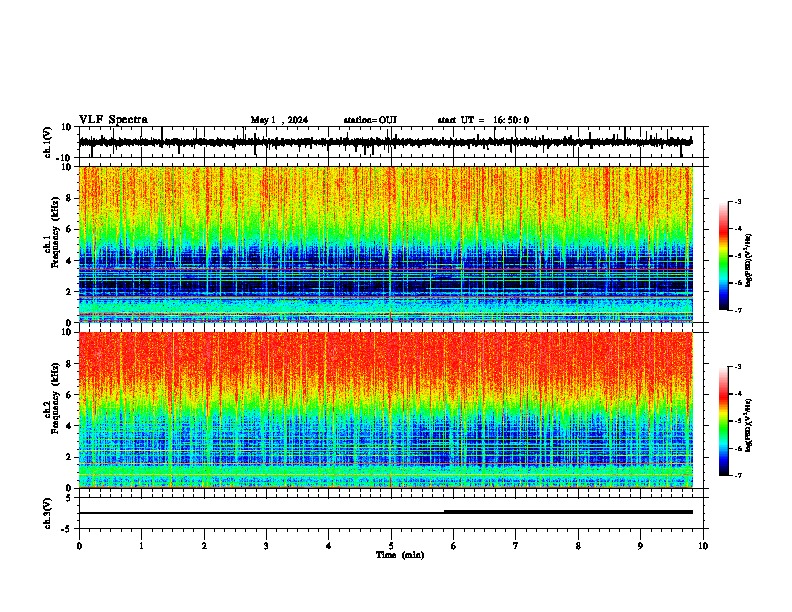This screenshot has height=612, width=792.
Task: Click the "6" tick on ch.1 frequency axis
Action: pos(69,230)
